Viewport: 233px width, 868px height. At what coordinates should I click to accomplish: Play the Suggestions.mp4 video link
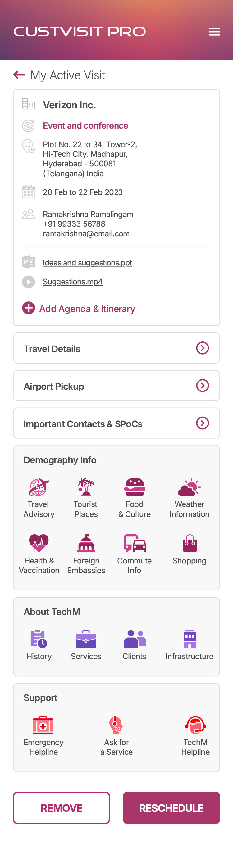72,282
